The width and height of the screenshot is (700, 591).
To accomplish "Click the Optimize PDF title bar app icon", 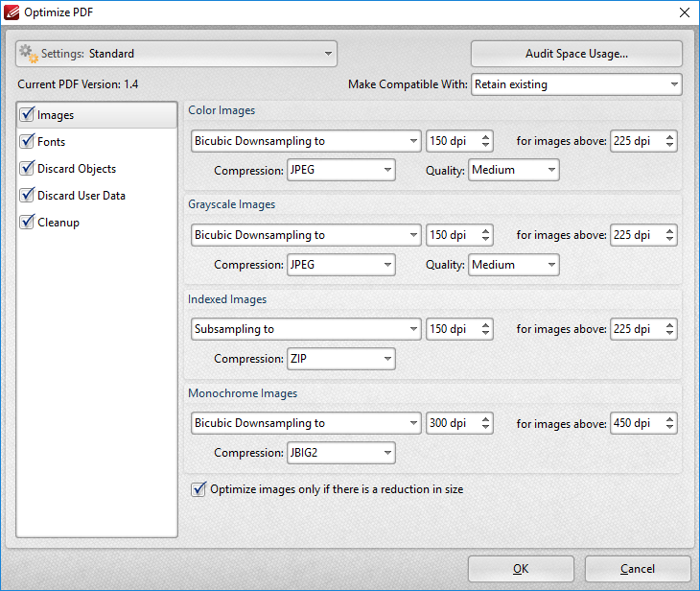I will (x=12, y=12).
